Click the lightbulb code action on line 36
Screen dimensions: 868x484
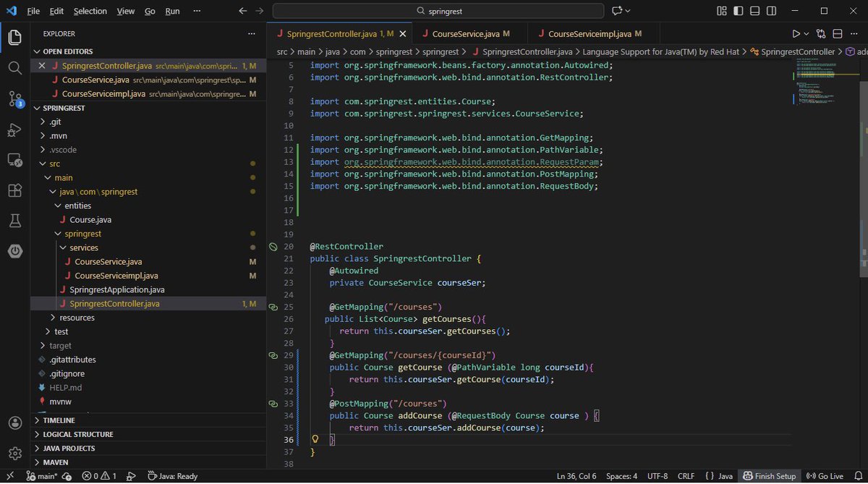point(315,439)
